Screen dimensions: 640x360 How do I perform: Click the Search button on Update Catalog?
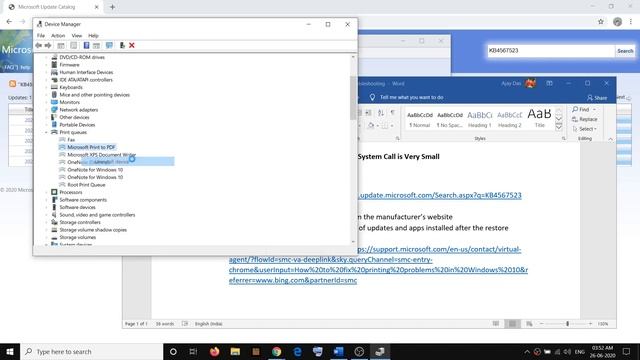(x=625, y=51)
